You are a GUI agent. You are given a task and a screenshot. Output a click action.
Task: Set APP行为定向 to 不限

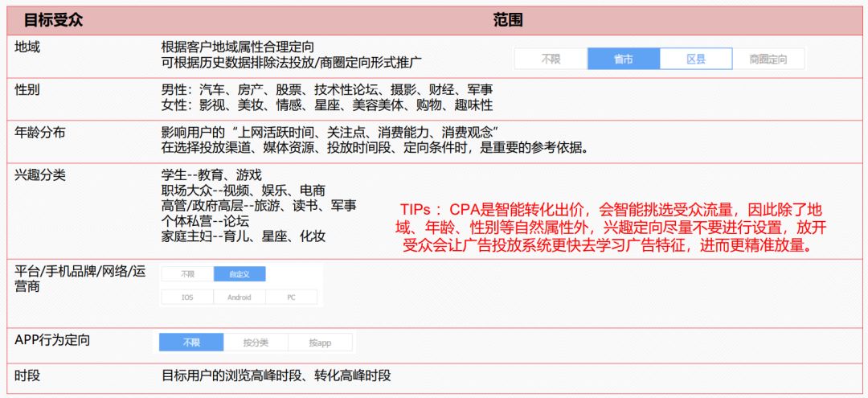(x=191, y=343)
